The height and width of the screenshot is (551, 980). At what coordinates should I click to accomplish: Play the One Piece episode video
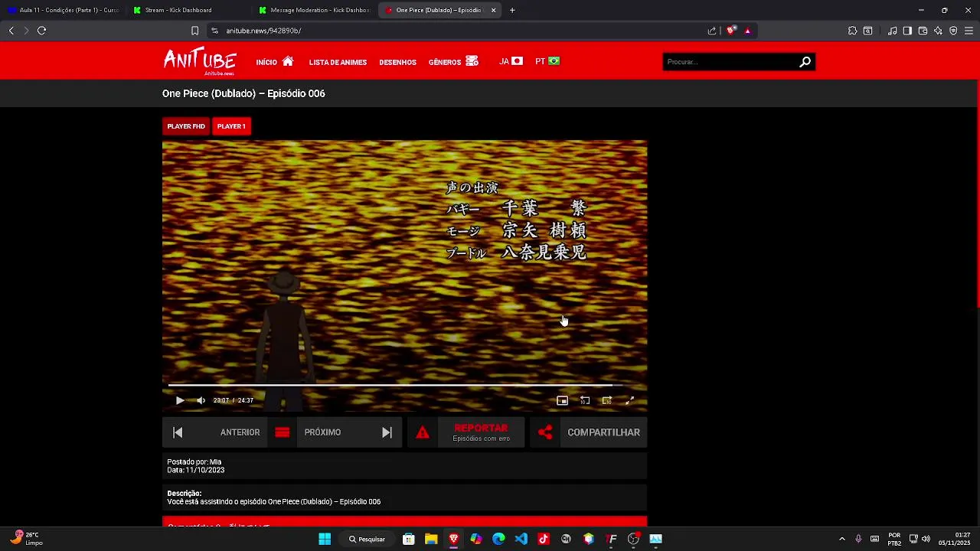pyautogui.click(x=180, y=400)
